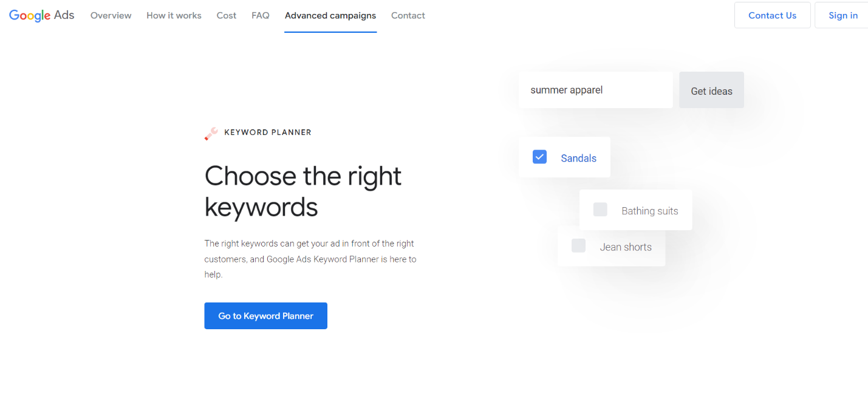Click the Keyword Planner wrench icon
This screenshot has width=868, height=393.
(211, 133)
